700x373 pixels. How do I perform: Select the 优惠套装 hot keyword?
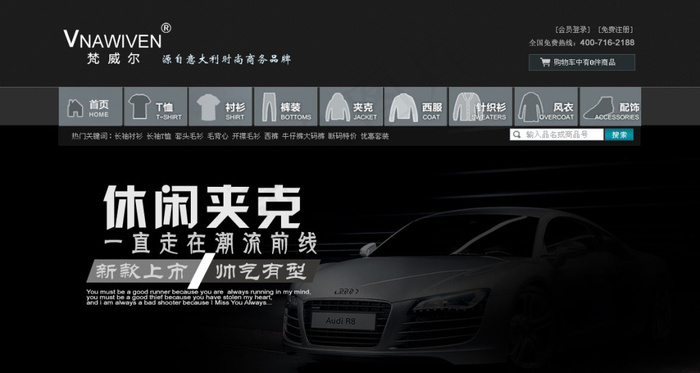click(x=375, y=136)
